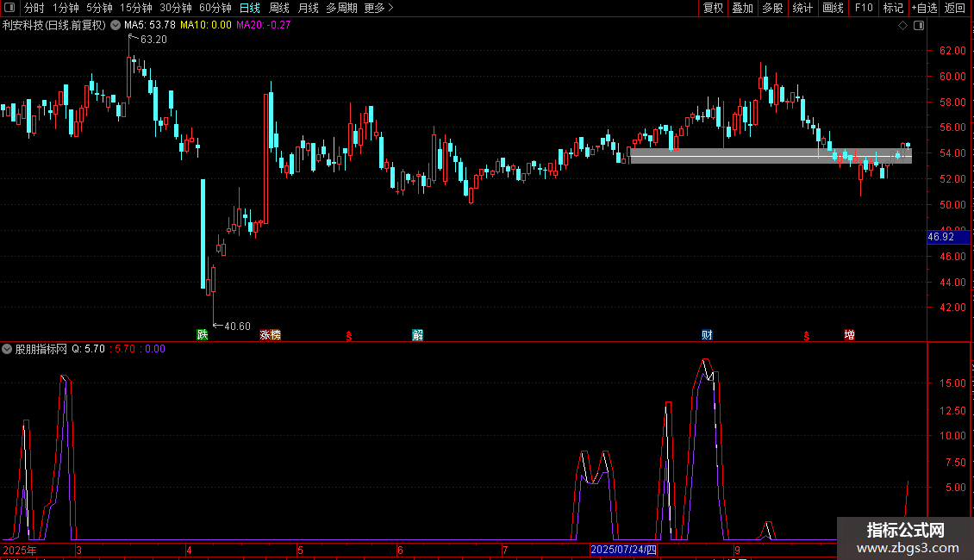Select the 5分钟 period tab
This screenshot has height=560, width=974.
(x=99, y=8)
